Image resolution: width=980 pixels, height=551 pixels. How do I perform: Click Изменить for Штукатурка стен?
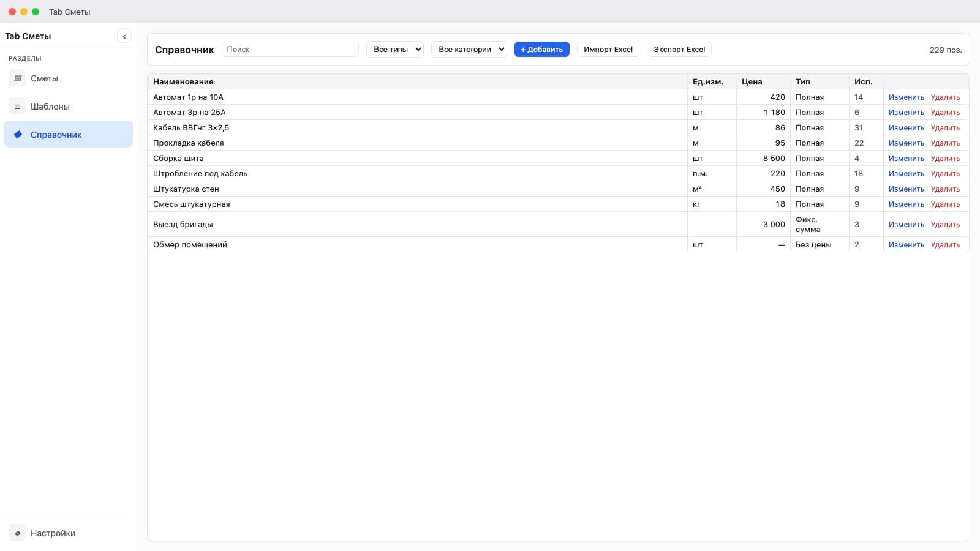click(907, 189)
